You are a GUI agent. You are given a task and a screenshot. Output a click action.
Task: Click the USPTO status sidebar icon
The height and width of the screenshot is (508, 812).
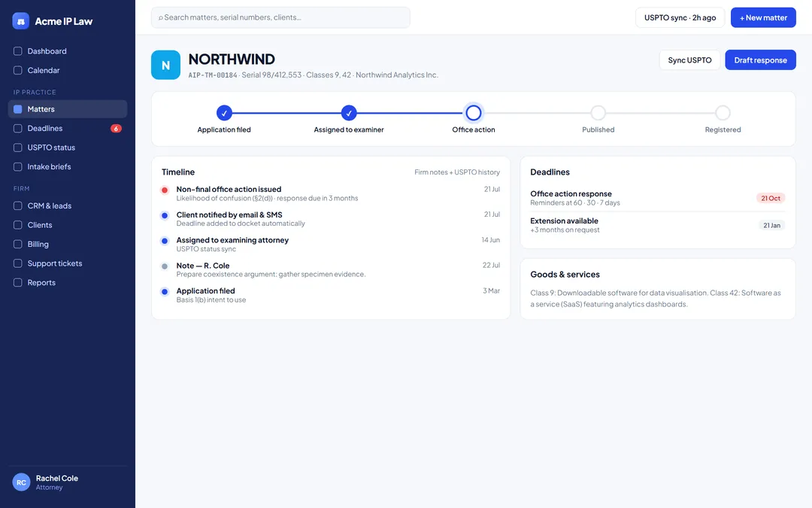pos(17,148)
